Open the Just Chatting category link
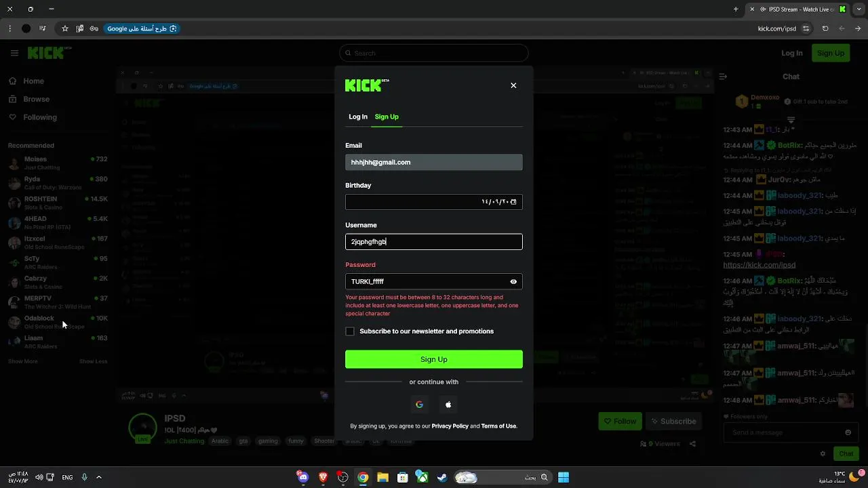868x488 pixels. click(184, 441)
